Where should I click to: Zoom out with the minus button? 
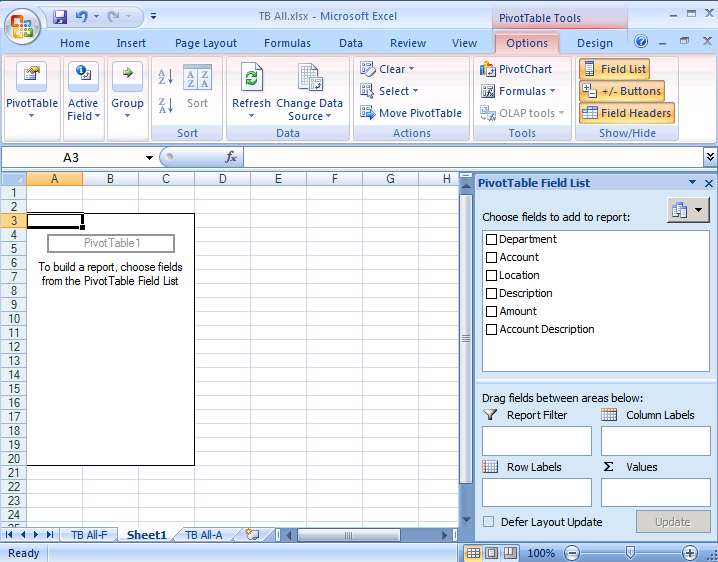pyautogui.click(x=571, y=553)
